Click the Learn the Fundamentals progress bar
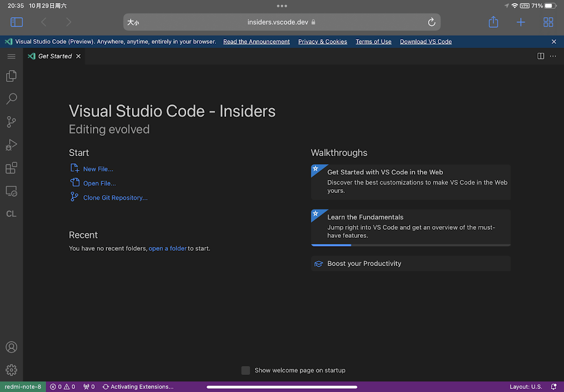The height and width of the screenshot is (392, 564). click(411, 245)
